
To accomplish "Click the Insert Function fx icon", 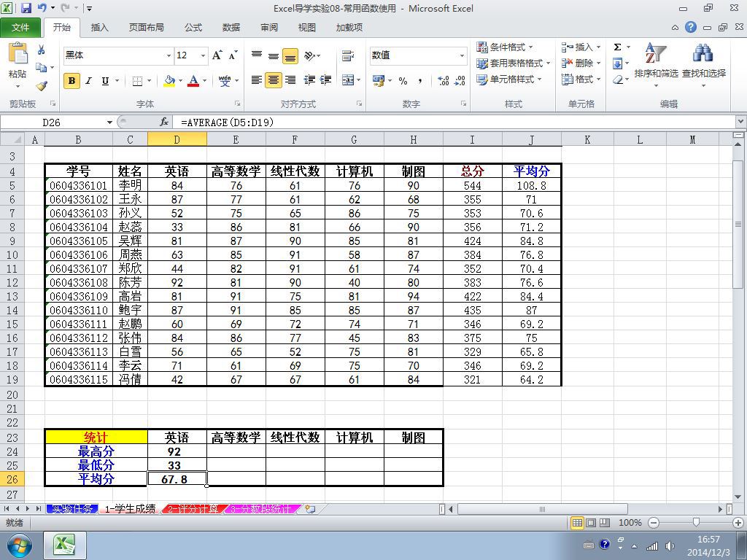I will (x=164, y=122).
